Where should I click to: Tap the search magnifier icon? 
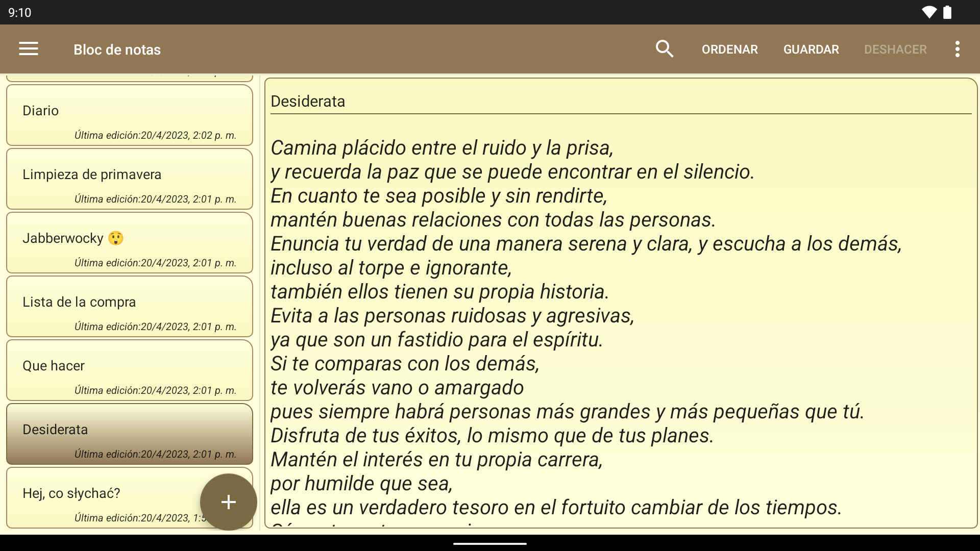pyautogui.click(x=664, y=49)
